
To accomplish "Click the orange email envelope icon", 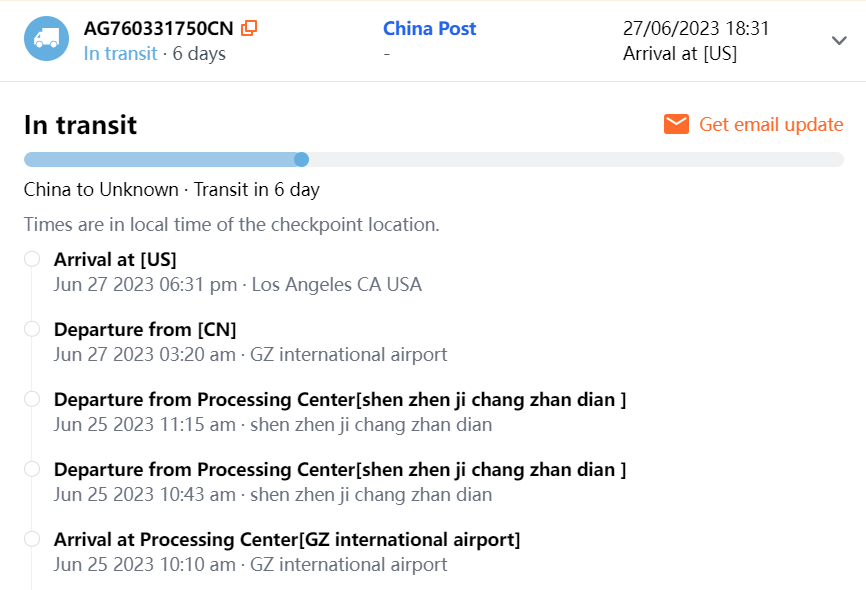I will point(677,124).
